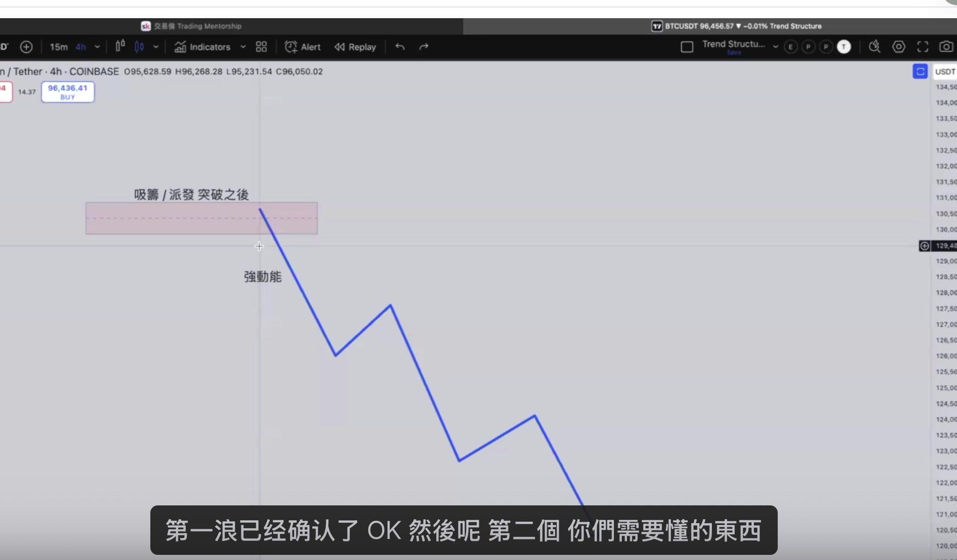Enter fullscreen mode for the chart
Viewport: 957px width, 560px height.
point(922,47)
